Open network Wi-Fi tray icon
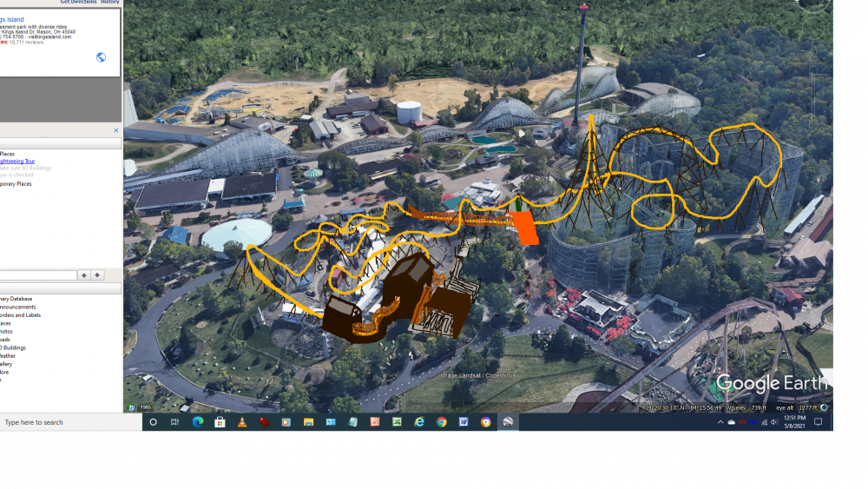The width and height of the screenshot is (868, 489). point(764,422)
